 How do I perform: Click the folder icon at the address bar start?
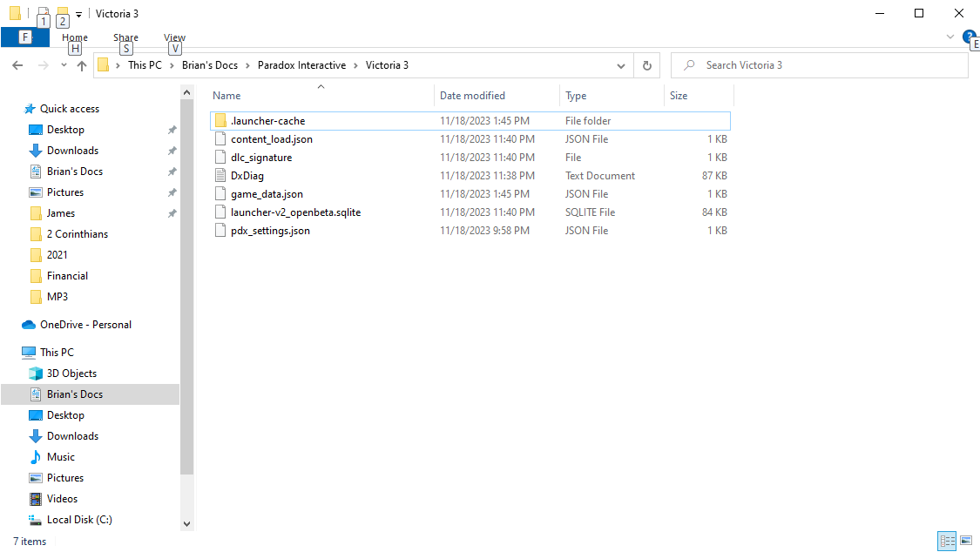pos(104,65)
